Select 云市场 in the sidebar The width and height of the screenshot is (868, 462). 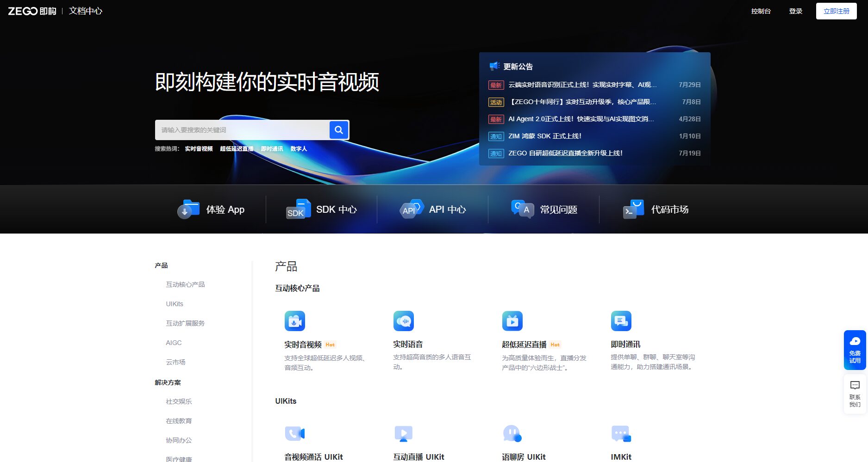tap(175, 362)
